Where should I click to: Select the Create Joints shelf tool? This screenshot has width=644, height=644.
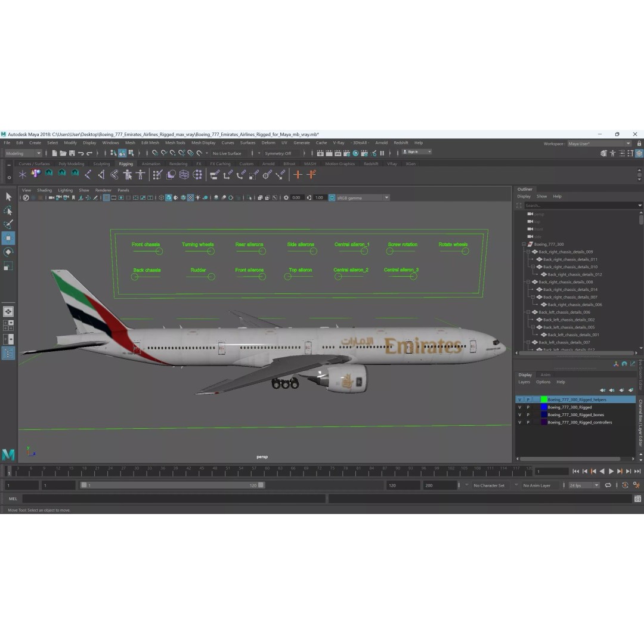pyautogui.click(x=88, y=175)
